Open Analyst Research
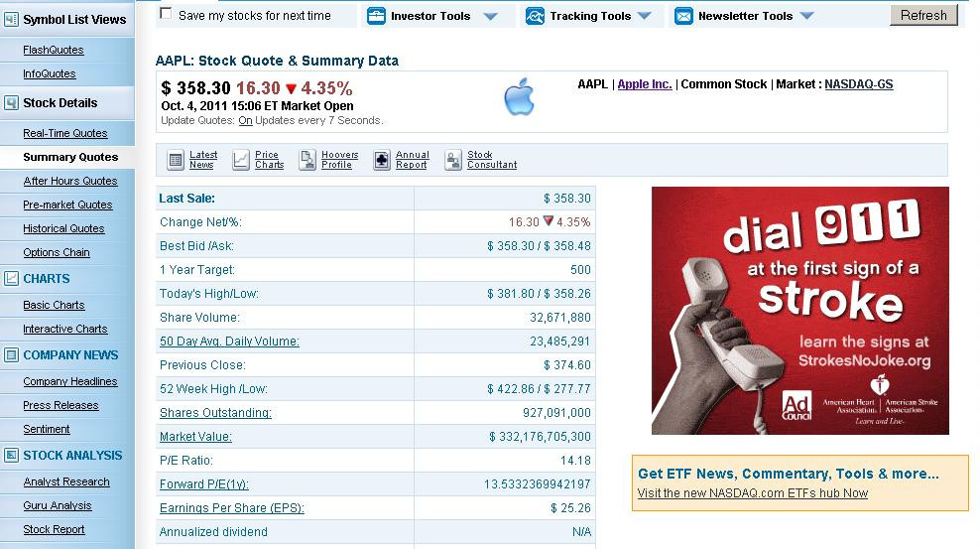The image size is (980, 549). pos(66,481)
